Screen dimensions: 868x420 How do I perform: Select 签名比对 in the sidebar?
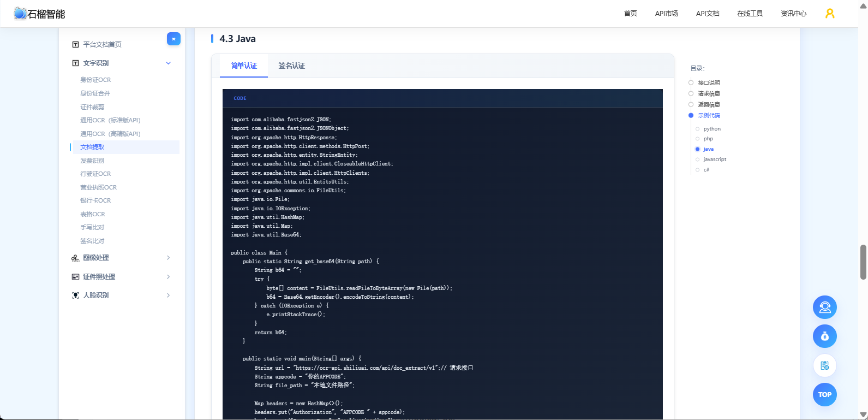[x=92, y=241]
